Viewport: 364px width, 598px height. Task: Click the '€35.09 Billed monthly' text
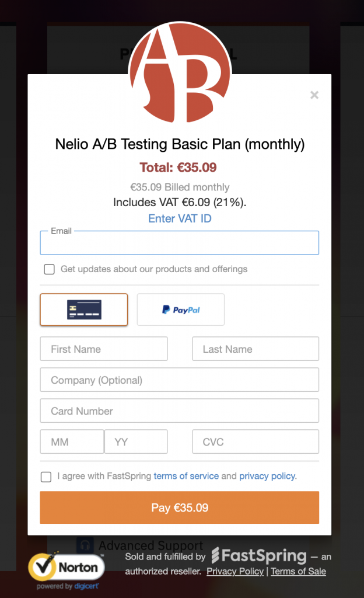click(180, 187)
